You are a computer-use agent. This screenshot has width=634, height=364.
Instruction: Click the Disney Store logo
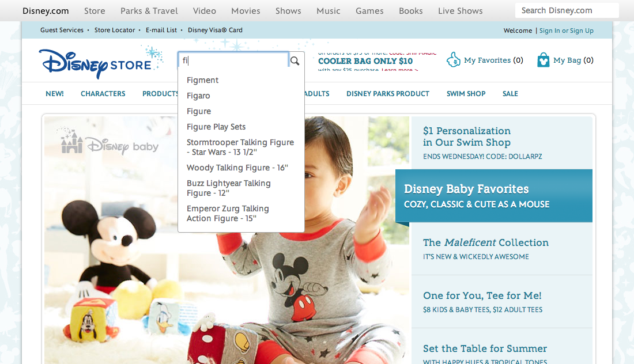coord(100,62)
